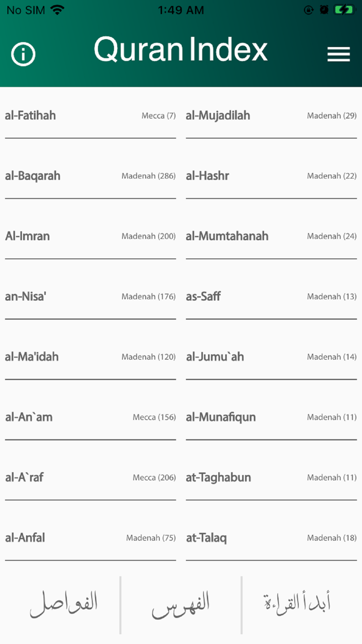Open the hamburger menu

(339, 54)
